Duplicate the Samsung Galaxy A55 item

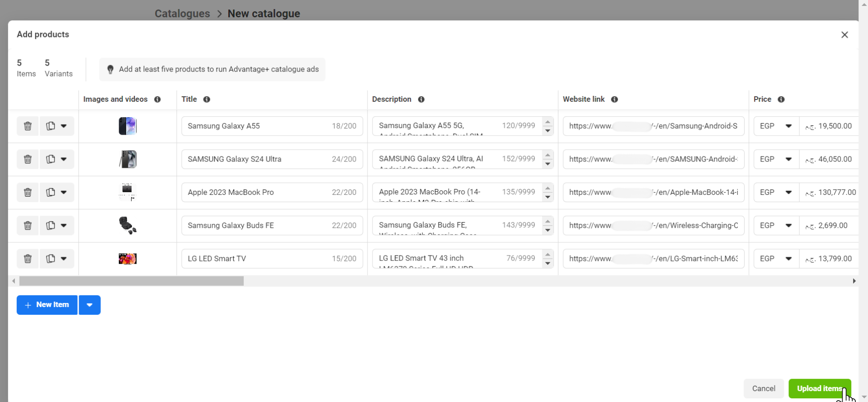coord(51,126)
